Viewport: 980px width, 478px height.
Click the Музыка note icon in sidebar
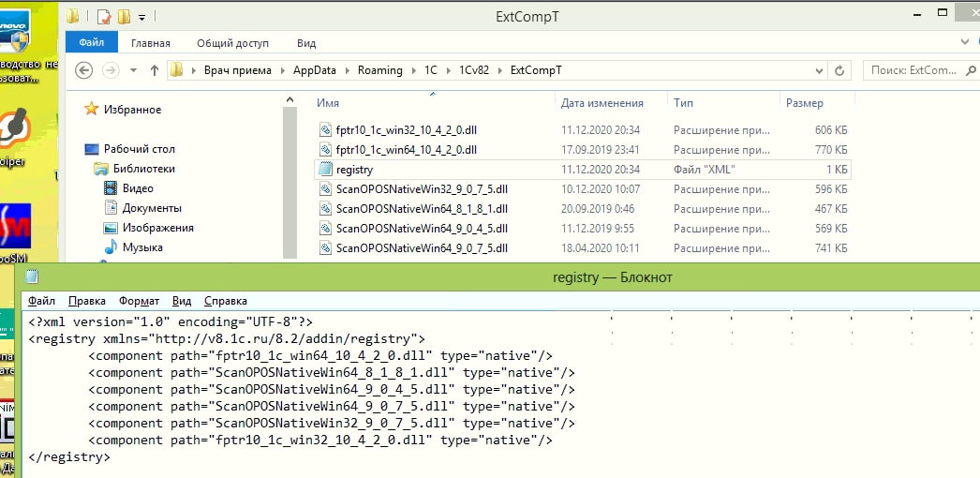[x=111, y=247]
